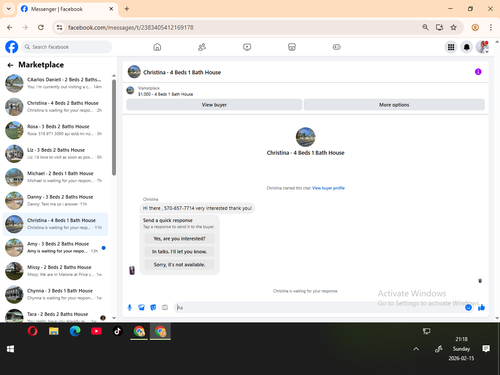Open Rosa 3 Beds 2 Baths House chat

[55, 130]
